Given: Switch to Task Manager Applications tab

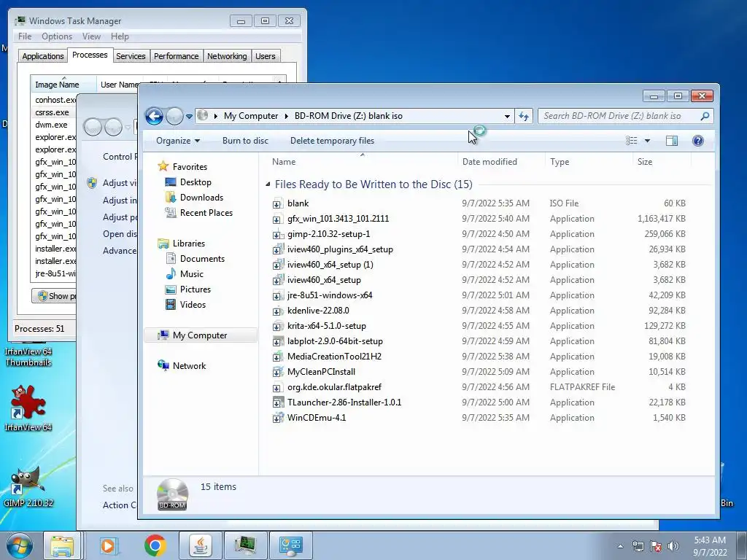Looking at the screenshot, I should tap(43, 56).
